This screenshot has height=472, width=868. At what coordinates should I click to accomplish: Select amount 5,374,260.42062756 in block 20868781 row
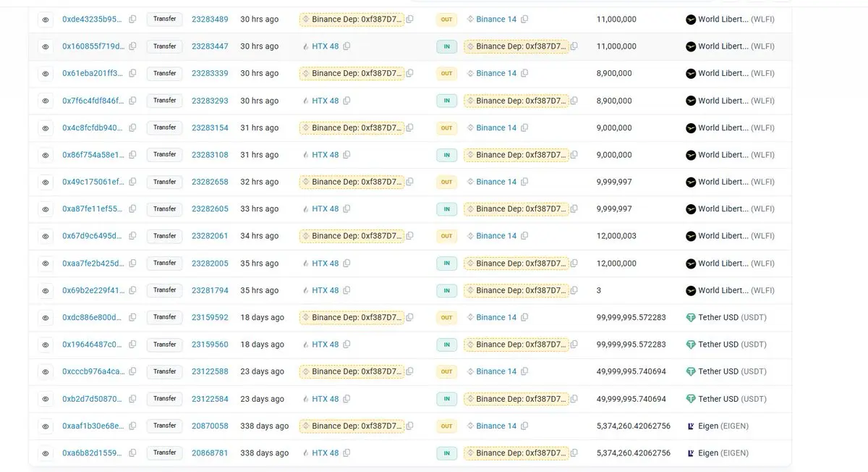tap(634, 453)
